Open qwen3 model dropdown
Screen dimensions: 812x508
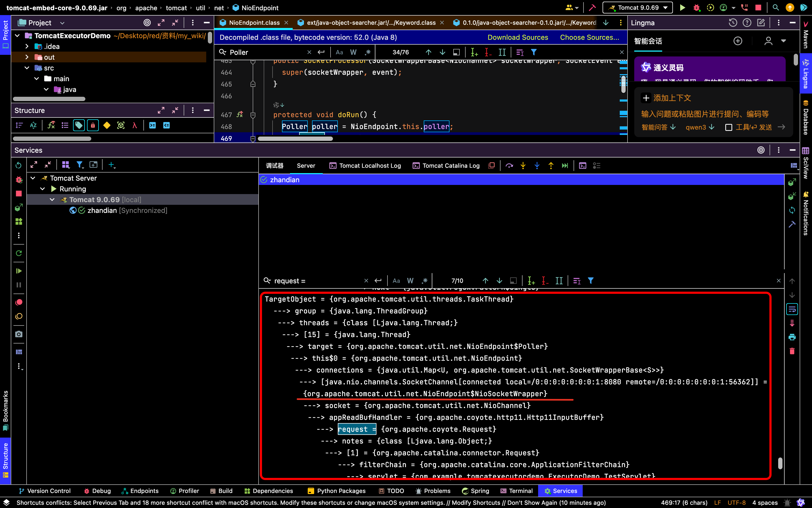700,127
